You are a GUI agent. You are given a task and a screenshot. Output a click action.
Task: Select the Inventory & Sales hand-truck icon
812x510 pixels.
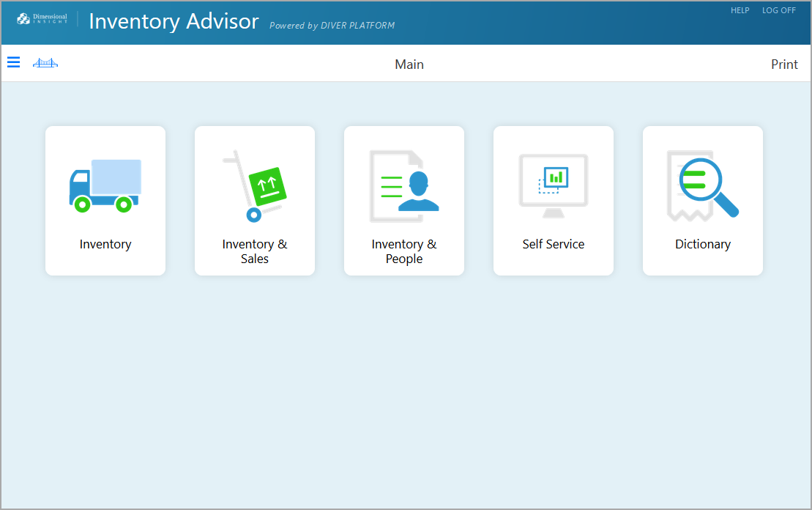(254, 185)
